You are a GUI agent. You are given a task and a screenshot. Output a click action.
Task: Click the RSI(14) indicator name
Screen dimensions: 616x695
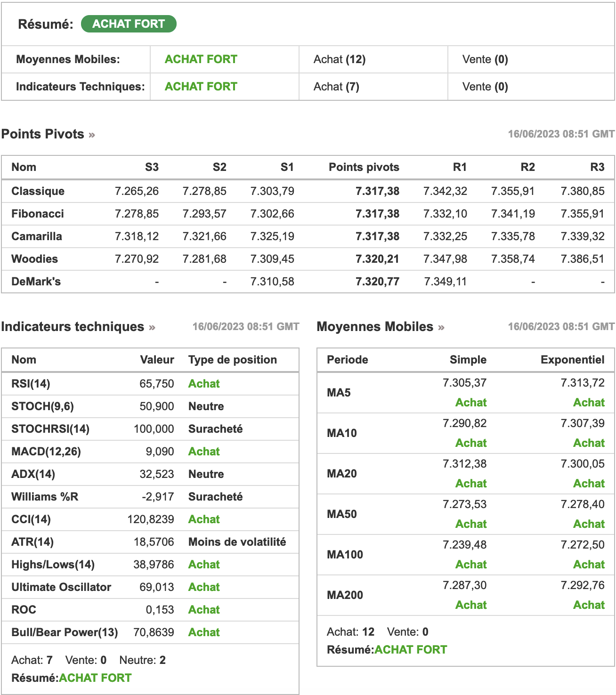pos(31,384)
